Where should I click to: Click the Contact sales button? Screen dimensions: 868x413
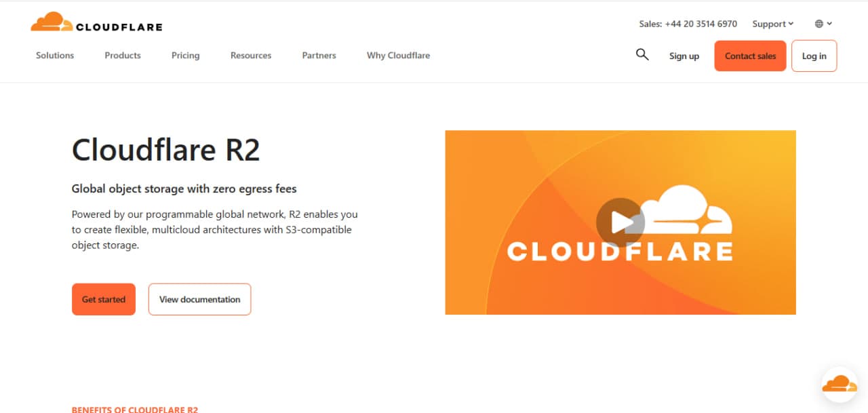pyautogui.click(x=750, y=56)
